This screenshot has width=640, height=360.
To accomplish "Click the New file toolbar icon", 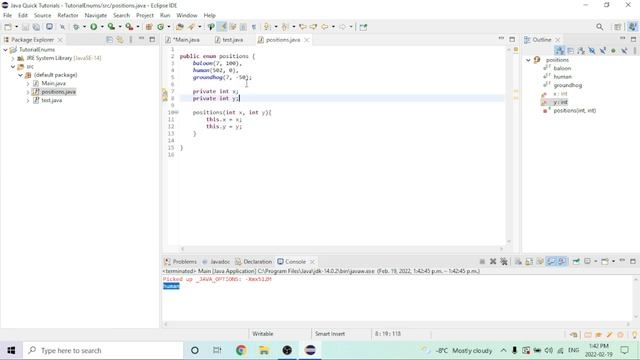I will click(x=8, y=27).
